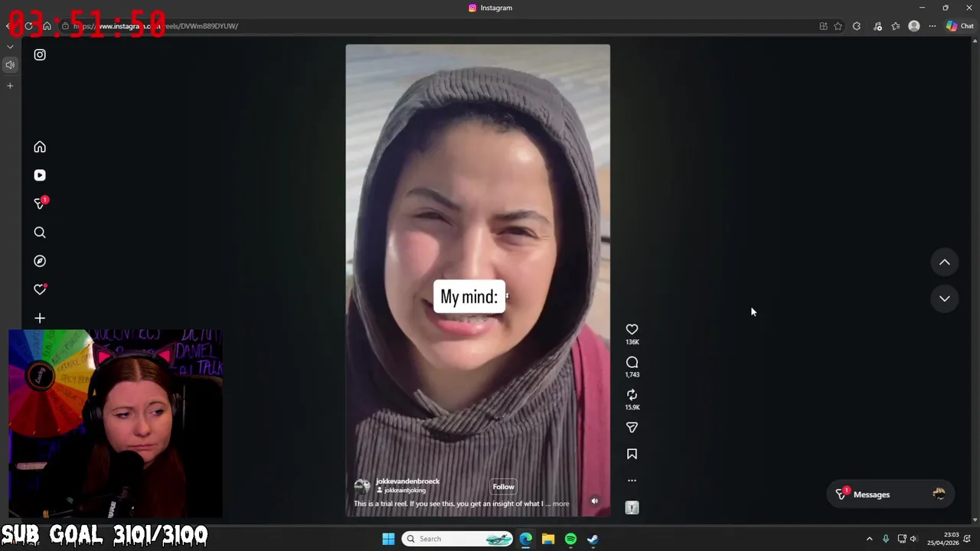The image size is (980, 551).
Task: Open Microsoft Edge from taskbar
Action: click(526, 539)
